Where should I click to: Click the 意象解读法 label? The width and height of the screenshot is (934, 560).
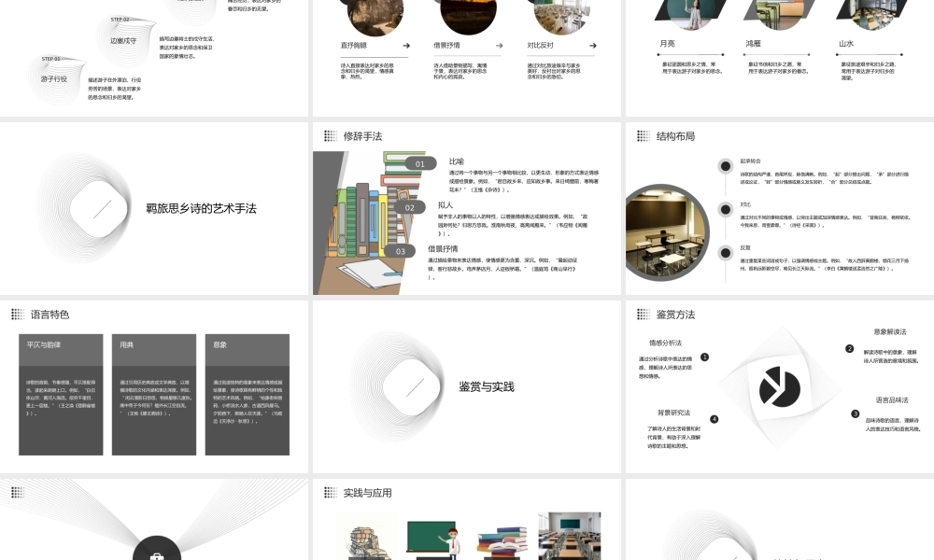[890, 331]
